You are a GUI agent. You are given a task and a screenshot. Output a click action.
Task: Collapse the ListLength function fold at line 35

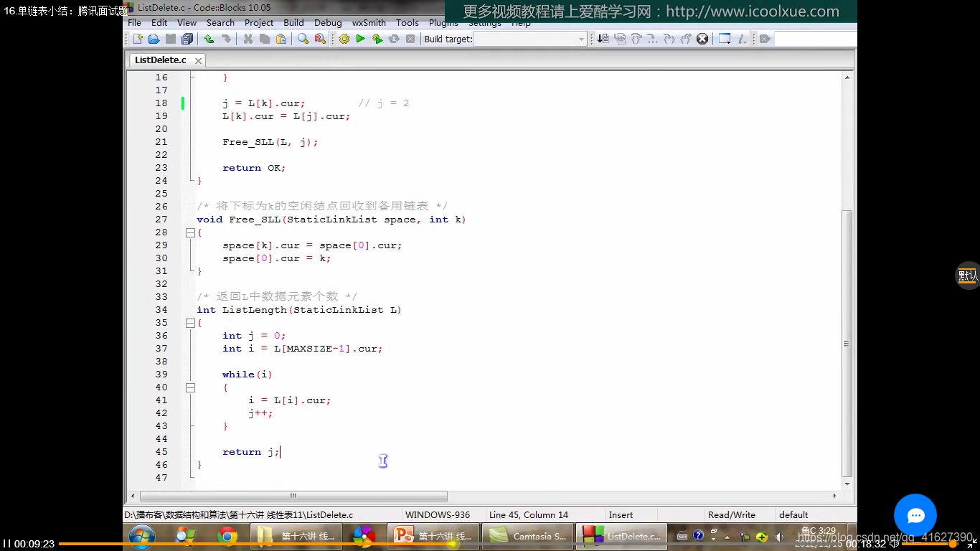point(190,323)
